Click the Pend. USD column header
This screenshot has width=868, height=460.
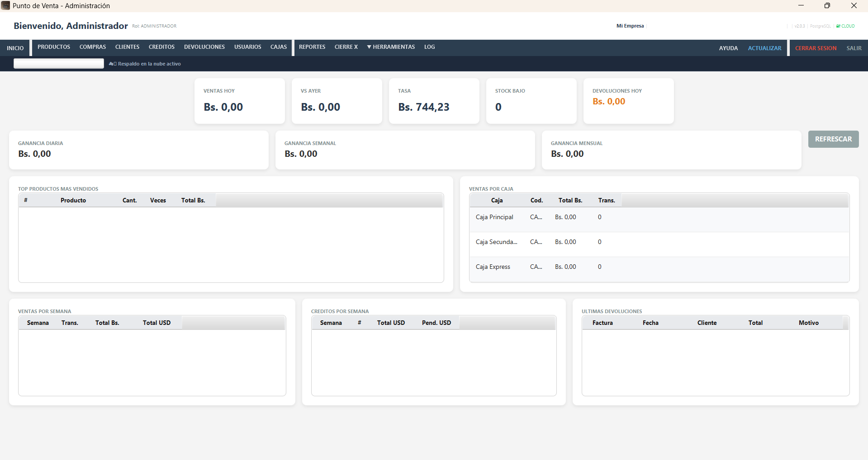tap(436, 323)
